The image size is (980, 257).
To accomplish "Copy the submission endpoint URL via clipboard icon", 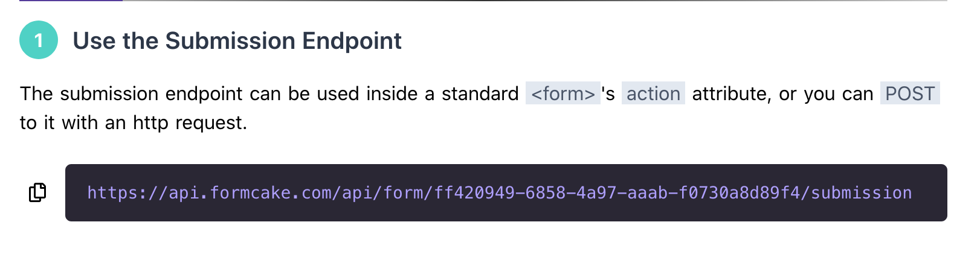I will point(37,192).
